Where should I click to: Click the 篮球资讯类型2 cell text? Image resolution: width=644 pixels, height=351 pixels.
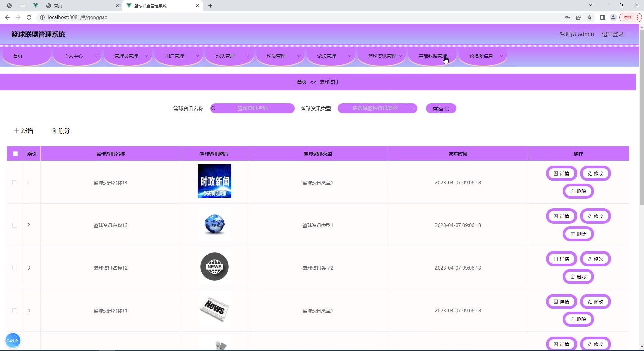[318, 268]
